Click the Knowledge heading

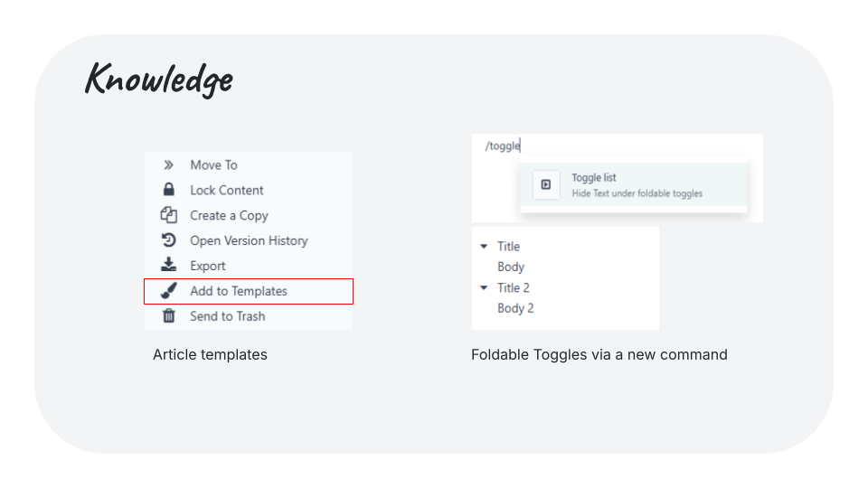(x=159, y=80)
